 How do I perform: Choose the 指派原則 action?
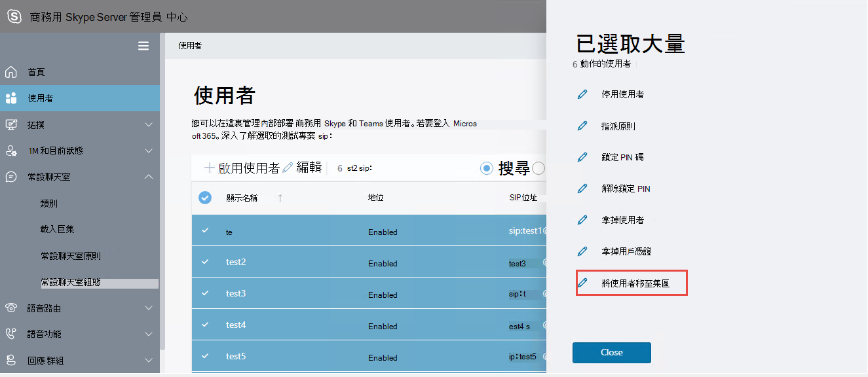click(618, 126)
